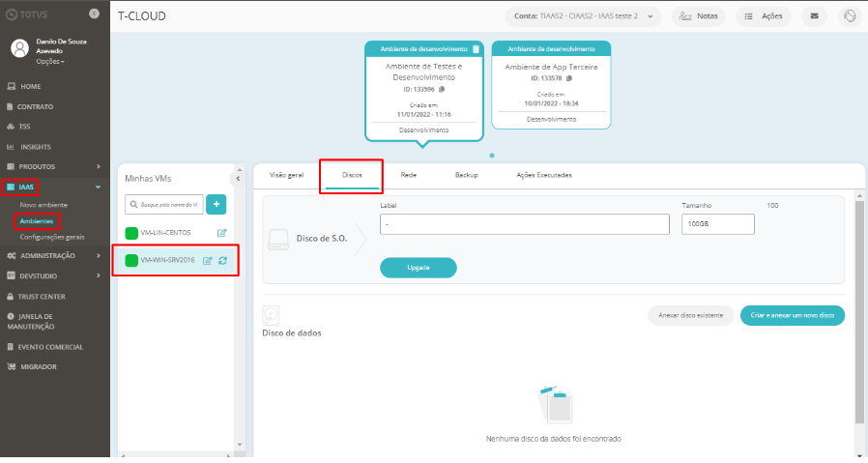Open TRUST CENTER menu item
The height and width of the screenshot is (463, 868).
coord(42,297)
